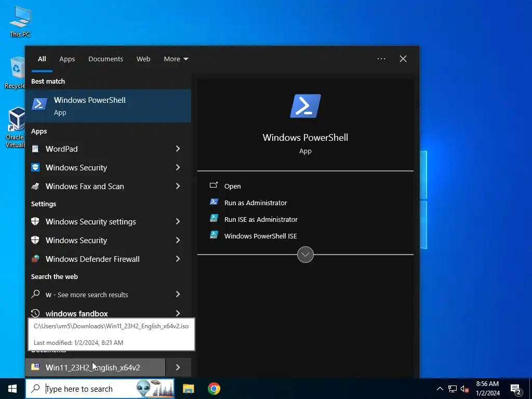The height and width of the screenshot is (399, 532).
Task: Expand the Win11_23H2 document arrow
Action: [178, 367]
